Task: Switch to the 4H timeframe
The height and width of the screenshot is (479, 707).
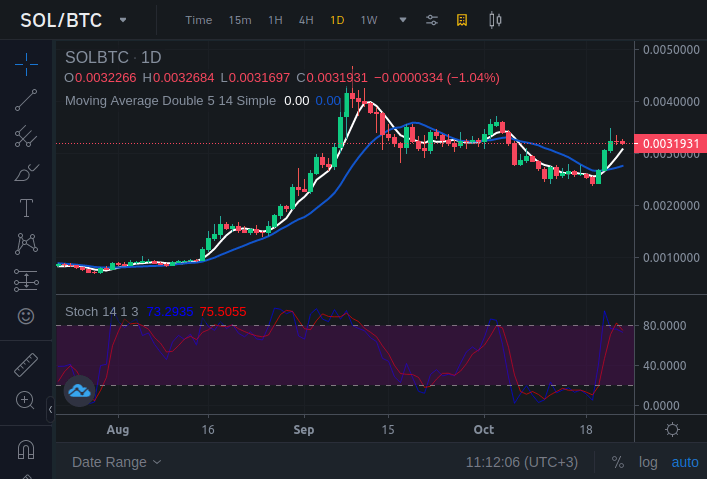Action: coord(306,20)
